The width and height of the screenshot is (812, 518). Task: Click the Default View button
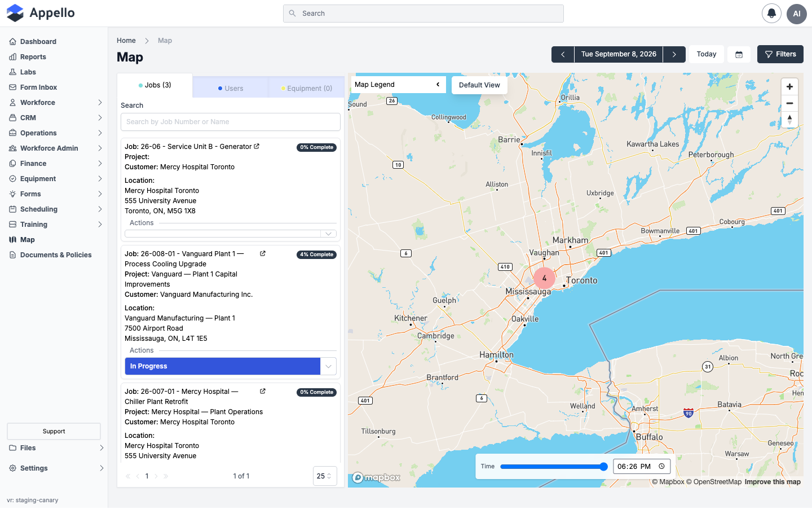pos(479,85)
